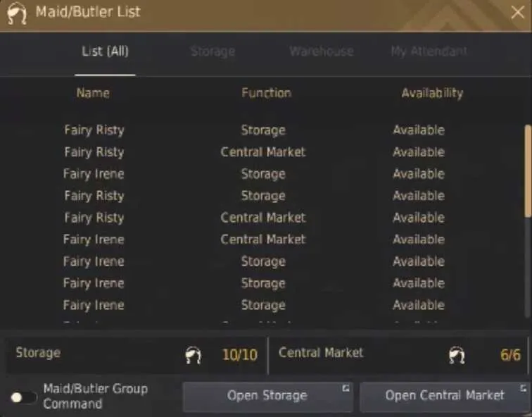
Task: Click the Availability column header
Action: tap(432, 94)
